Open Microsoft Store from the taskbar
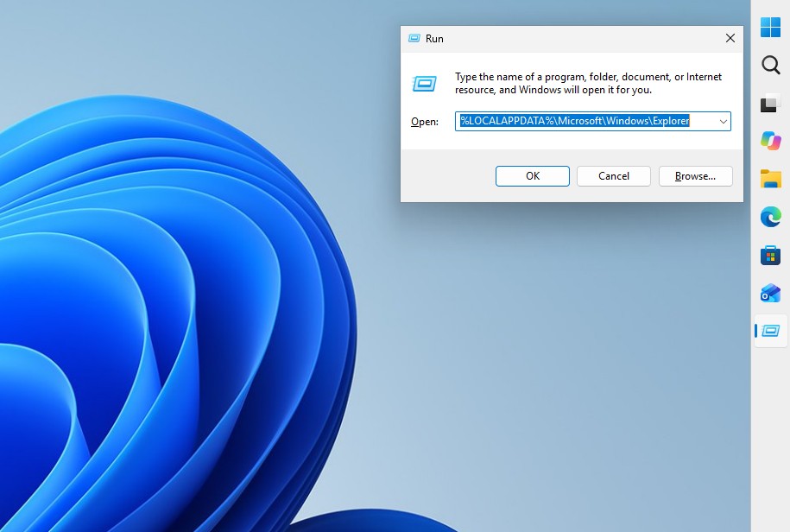This screenshot has height=532, width=790. [770, 255]
